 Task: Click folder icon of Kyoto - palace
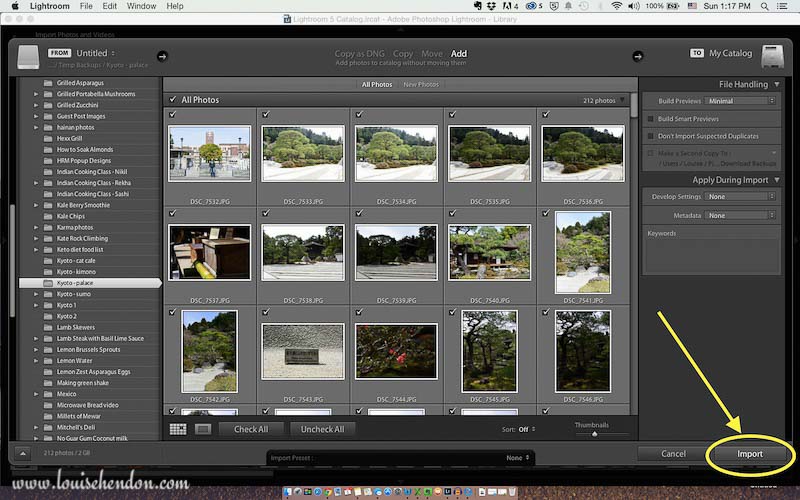coord(48,283)
